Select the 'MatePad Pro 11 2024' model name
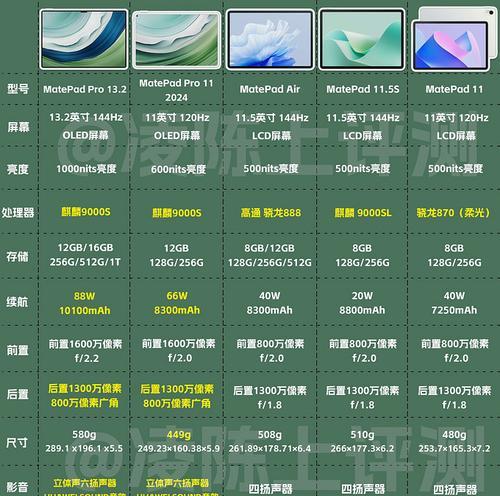Image resolution: width=500 pixels, height=496 pixels. point(176,90)
